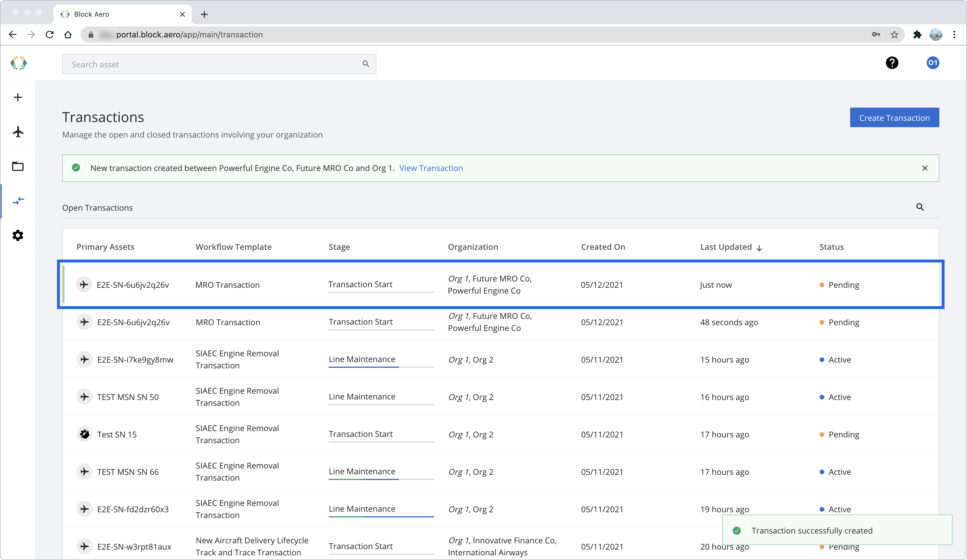
Task: Open saved passwords key icon
Action: tap(876, 35)
